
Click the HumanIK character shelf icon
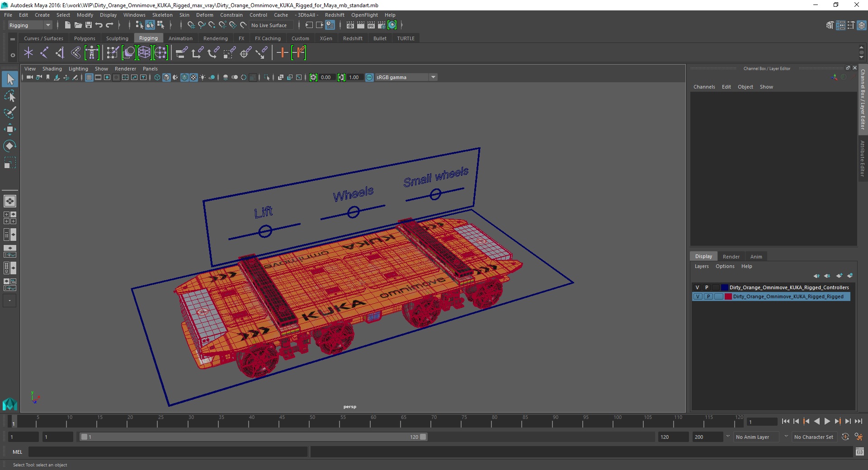click(x=92, y=53)
